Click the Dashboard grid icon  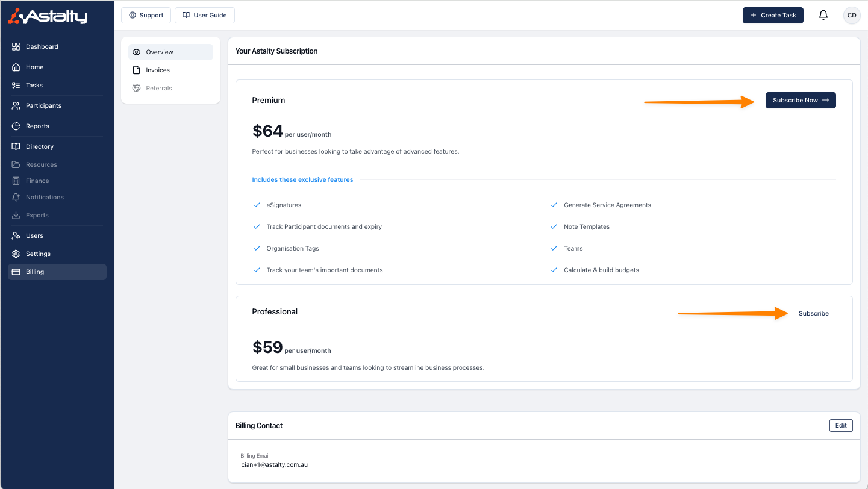pos(16,46)
